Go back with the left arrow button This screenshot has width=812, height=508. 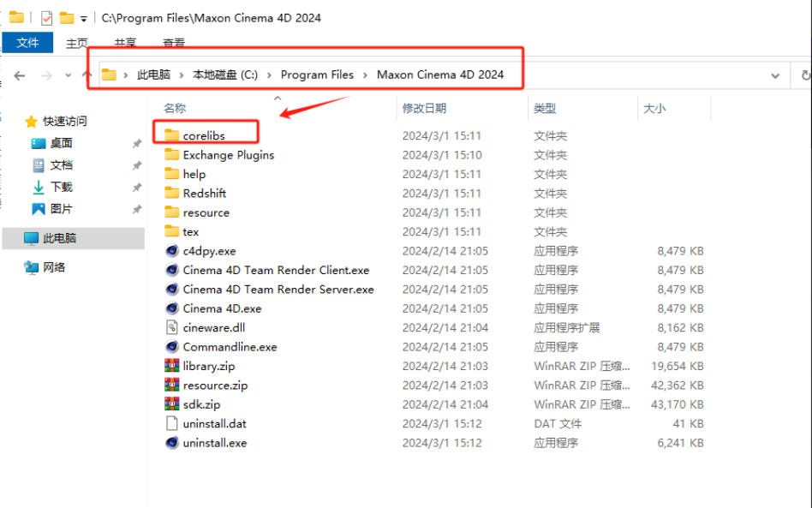(20, 75)
